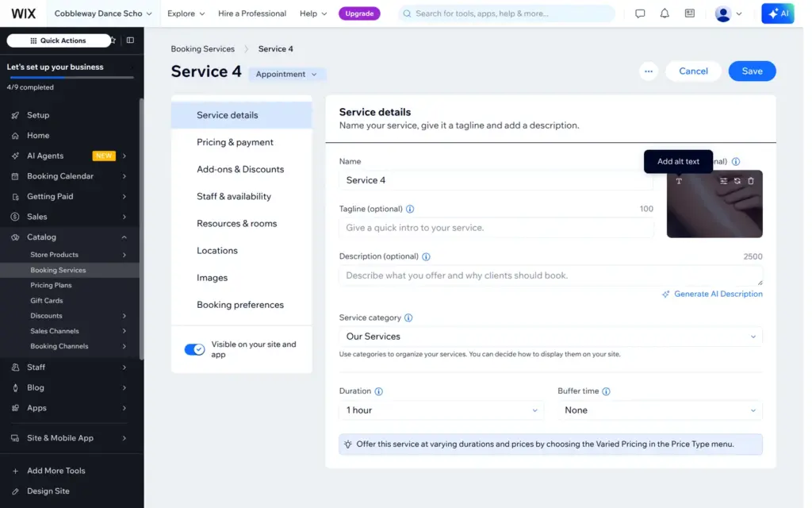This screenshot has height=508, width=812.
Task: Save the service
Action: tap(752, 71)
